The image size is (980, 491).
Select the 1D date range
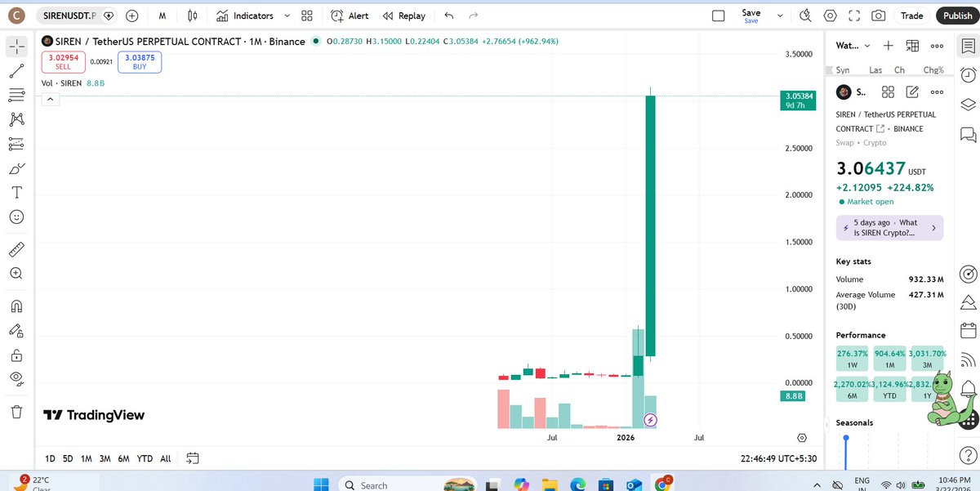(x=51, y=458)
